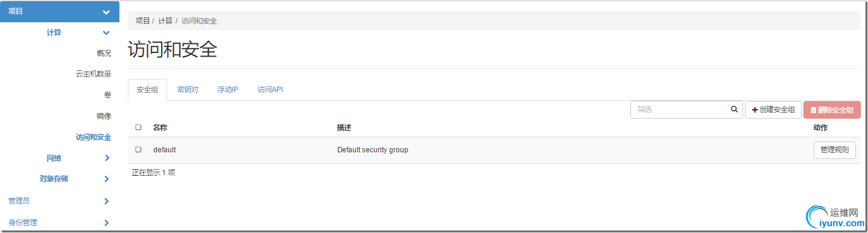Click the search magnifier icon in filter box

point(734,110)
